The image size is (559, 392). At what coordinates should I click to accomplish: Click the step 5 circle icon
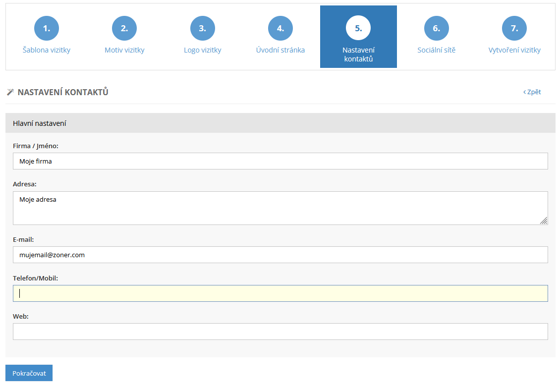point(358,28)
